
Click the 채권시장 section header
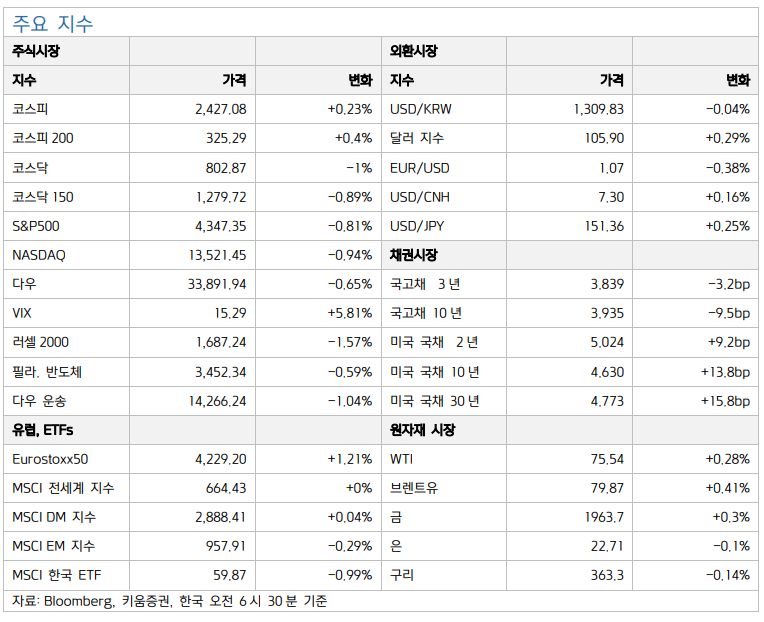click(413, 255)
